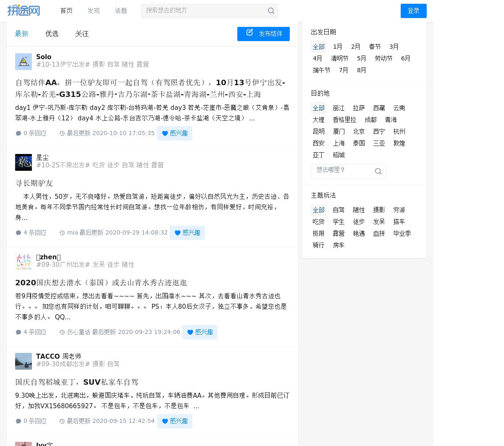Click the magnifier icon in 想去哪里 box
This screenshot has width=504, height=446.
[378, 171]
